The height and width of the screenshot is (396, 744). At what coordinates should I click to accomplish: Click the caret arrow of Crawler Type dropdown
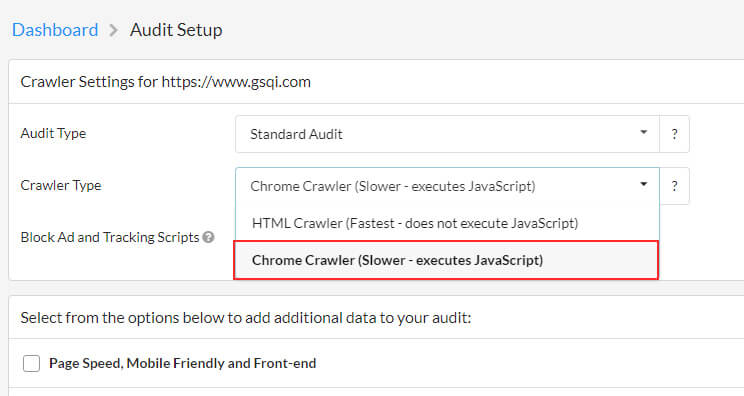[x=643, y=184]
